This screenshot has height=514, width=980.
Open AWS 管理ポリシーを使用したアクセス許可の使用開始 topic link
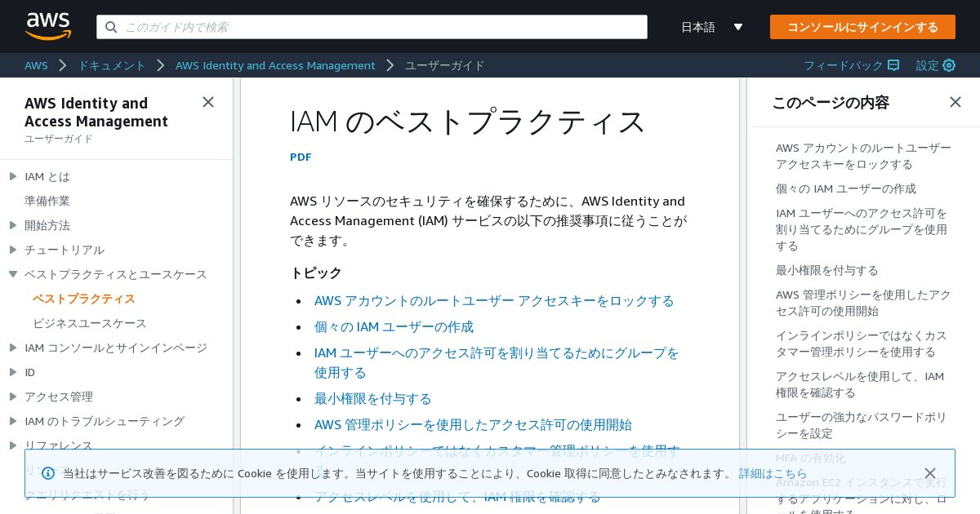[x=473, y=424]
